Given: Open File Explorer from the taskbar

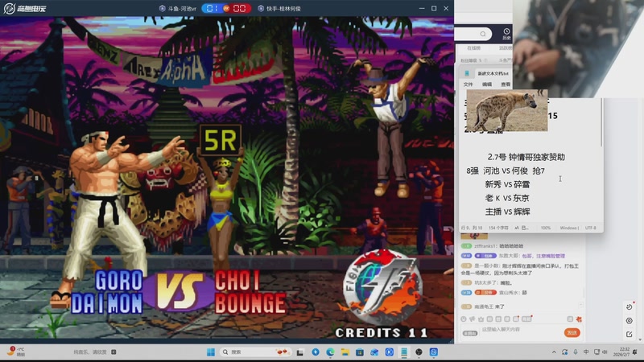Looking at the screenshot, I should [345, 352].
